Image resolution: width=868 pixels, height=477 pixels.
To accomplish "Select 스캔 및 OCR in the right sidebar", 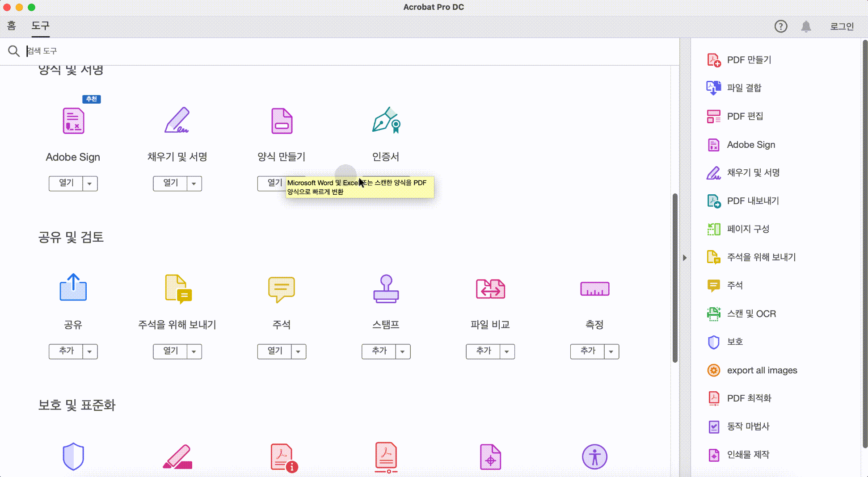I will 742,314.
